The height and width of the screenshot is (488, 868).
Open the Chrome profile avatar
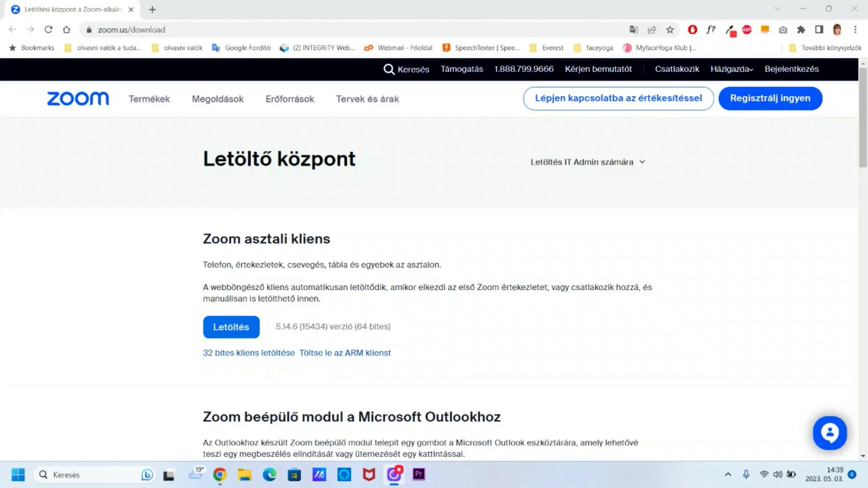[837, 30]
